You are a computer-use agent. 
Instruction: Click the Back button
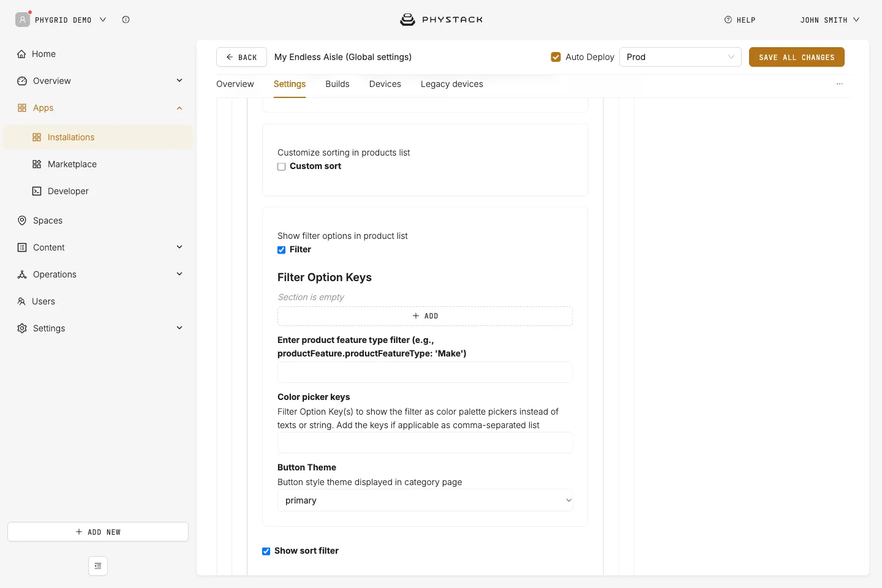[x=241, y=57]
